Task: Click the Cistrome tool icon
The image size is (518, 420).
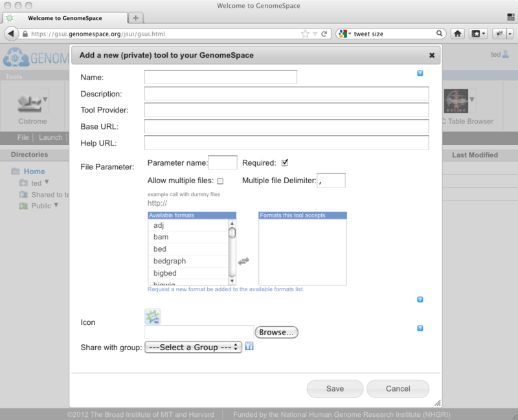Action: tap(30, 103)
